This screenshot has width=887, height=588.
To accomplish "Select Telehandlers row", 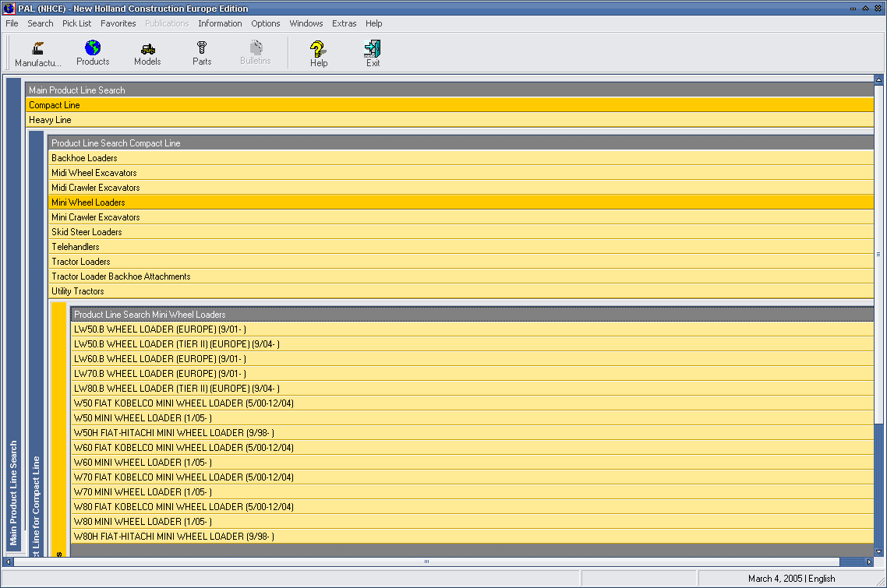I will point(461,247).
